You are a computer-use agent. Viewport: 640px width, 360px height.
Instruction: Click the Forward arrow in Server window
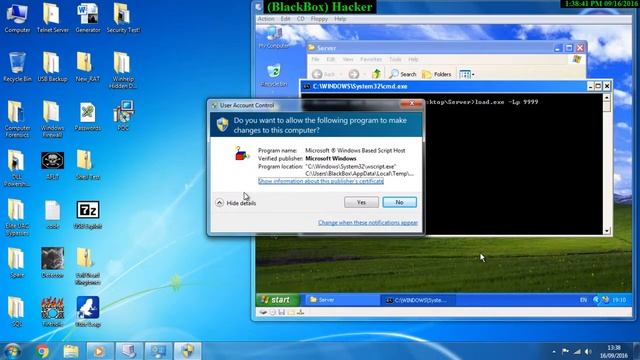pos(353,74)
